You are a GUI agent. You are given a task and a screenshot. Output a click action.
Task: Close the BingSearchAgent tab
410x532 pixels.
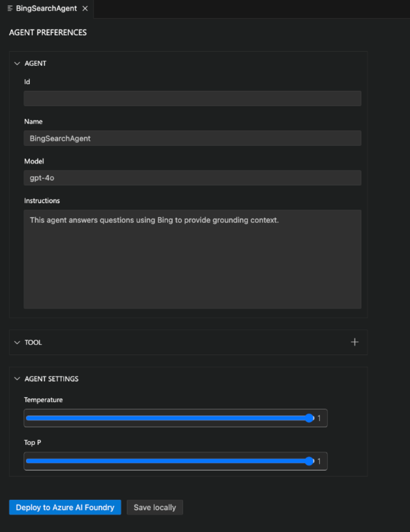85,9
